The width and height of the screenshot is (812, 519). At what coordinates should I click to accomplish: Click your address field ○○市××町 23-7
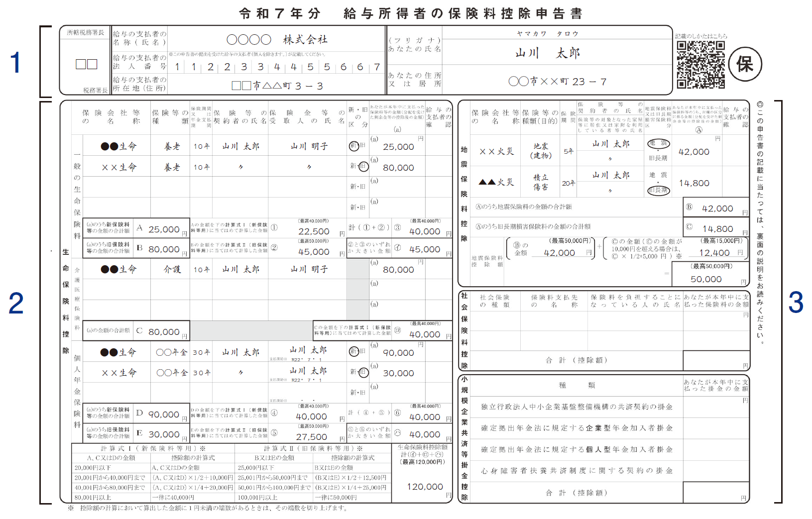557,82
